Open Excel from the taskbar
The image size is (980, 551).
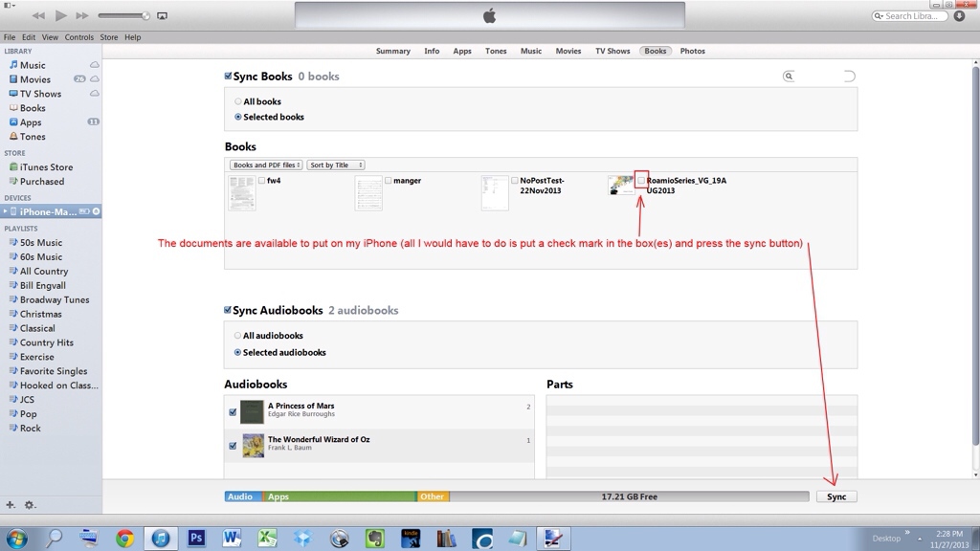point(268,538)
